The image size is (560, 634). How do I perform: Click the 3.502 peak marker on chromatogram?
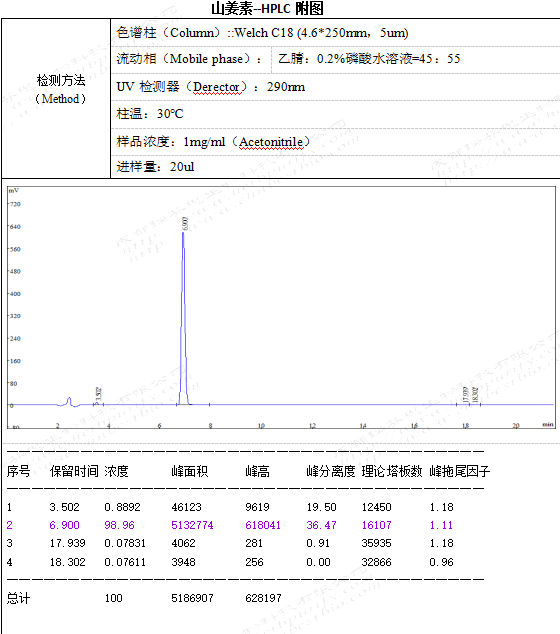click(98, 395)
